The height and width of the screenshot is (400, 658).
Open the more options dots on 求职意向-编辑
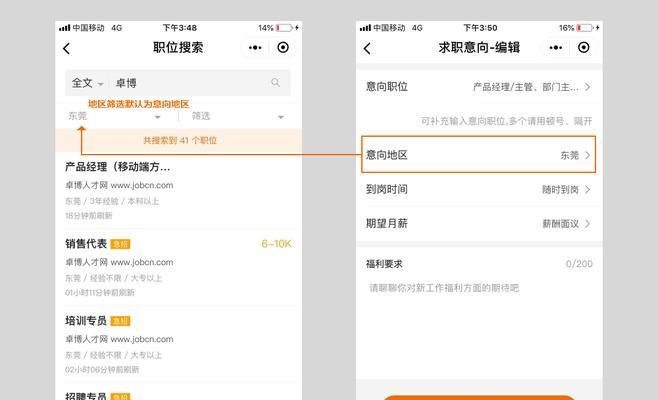[556, 48]
